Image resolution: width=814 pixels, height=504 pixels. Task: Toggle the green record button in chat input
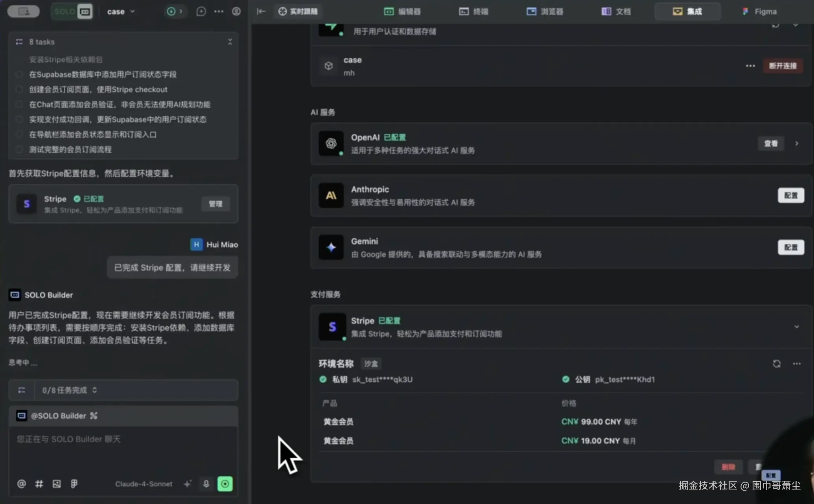[x=225, y=484]
